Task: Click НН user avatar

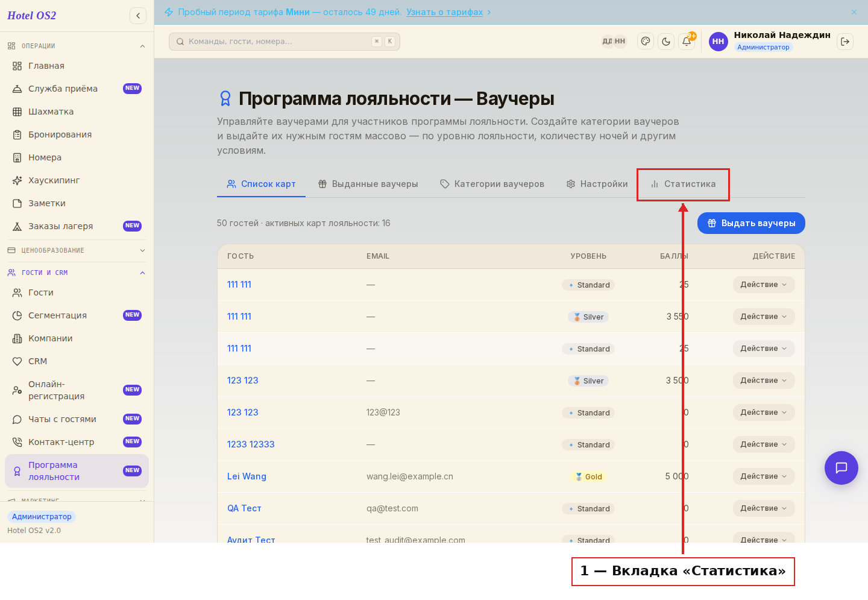Action: click(719, 42)
